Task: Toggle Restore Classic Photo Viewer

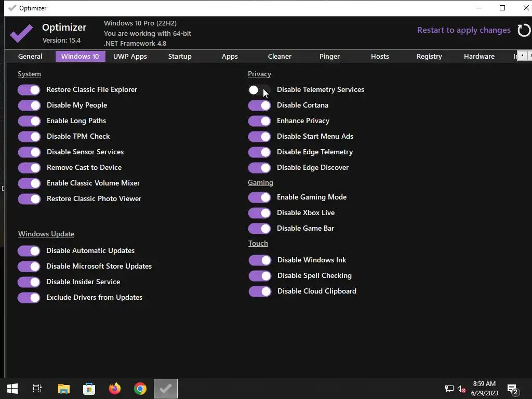Action: pos(29,199)
